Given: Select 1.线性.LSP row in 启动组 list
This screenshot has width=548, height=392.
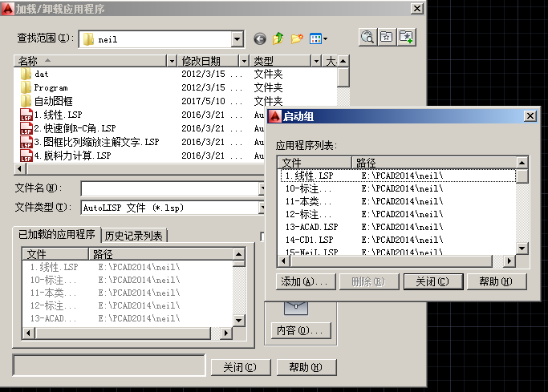Looking at the screenshot, I should (398, 176).
